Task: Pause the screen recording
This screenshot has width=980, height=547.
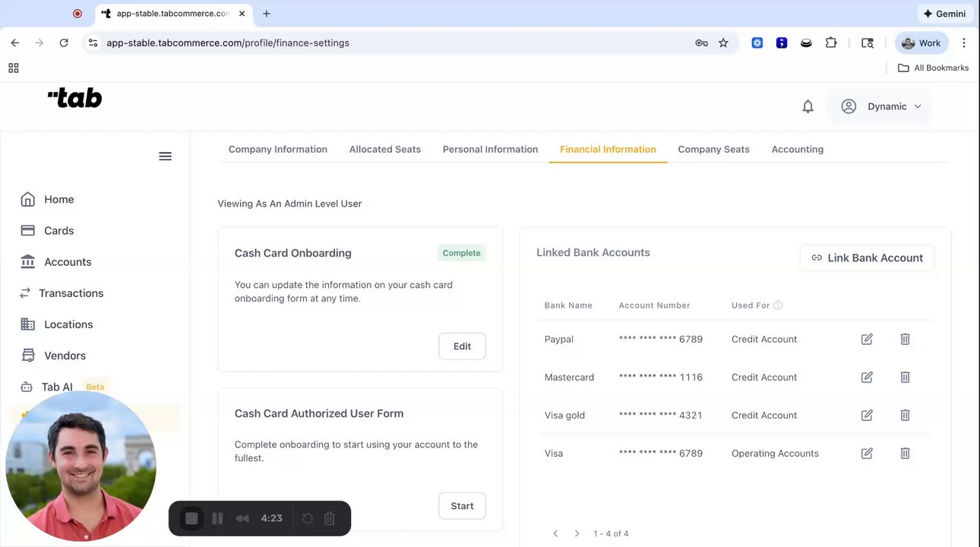Action: point(217,518)
